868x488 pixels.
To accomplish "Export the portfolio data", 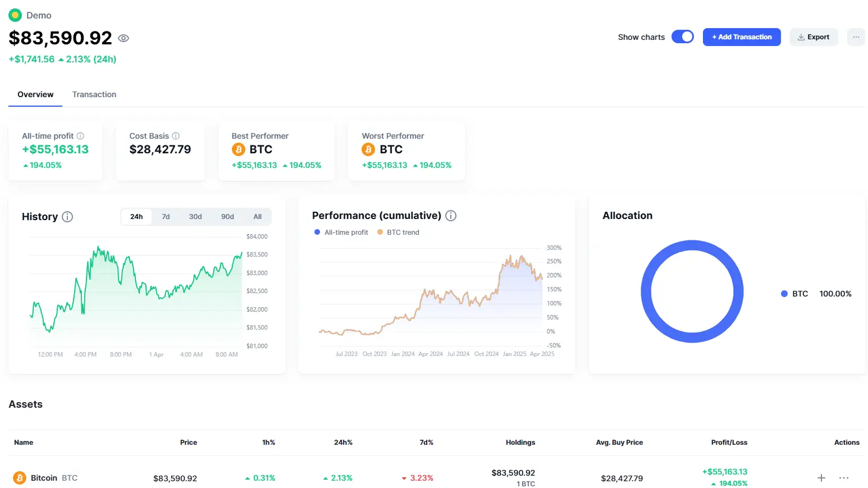I will click(x=814, y=37).
